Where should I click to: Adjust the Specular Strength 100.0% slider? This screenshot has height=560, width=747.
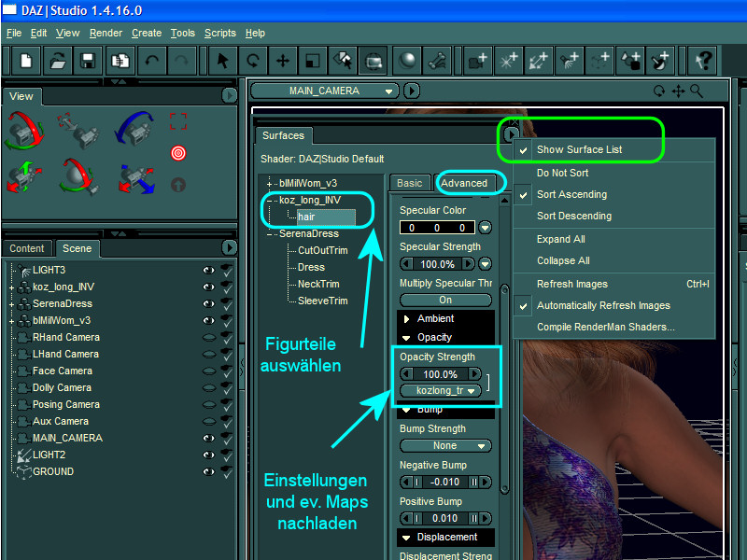(437, 264)
